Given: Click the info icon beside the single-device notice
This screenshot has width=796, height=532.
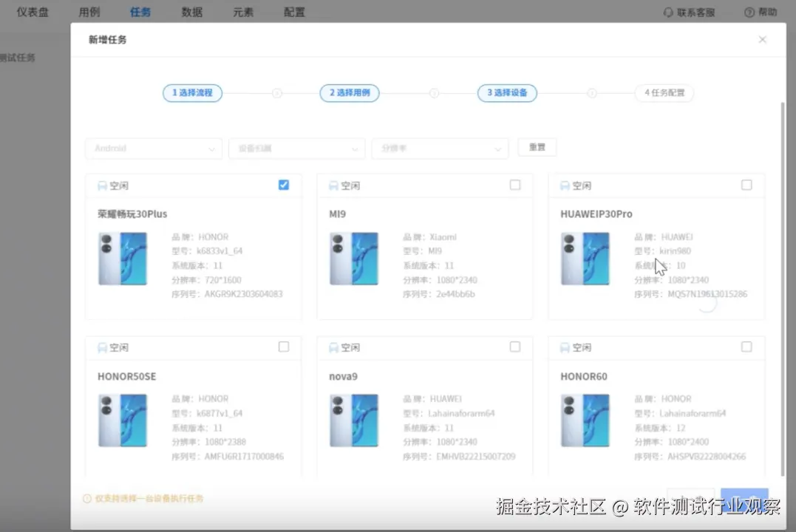Looking at the screenshot, I should 86,499.
